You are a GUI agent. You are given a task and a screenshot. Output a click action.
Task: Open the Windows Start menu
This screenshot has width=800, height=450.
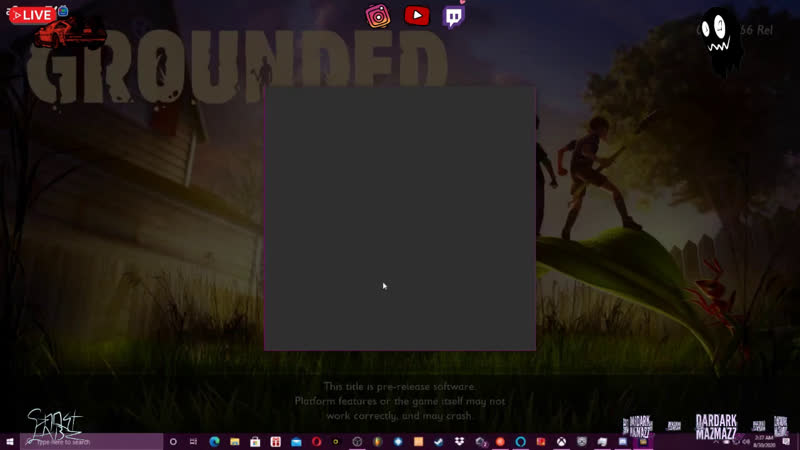pyautogui.click(x=10, y=442)
